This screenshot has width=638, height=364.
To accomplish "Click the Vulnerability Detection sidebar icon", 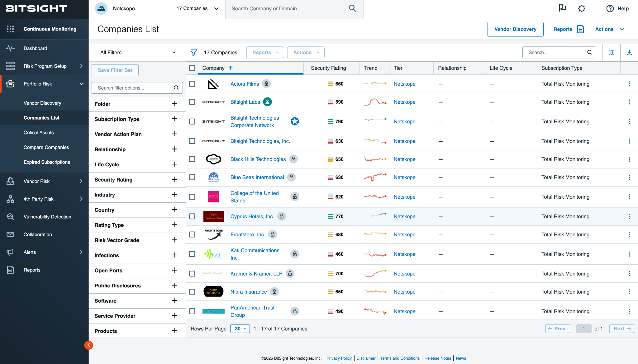I will click(x=10, y=217).
